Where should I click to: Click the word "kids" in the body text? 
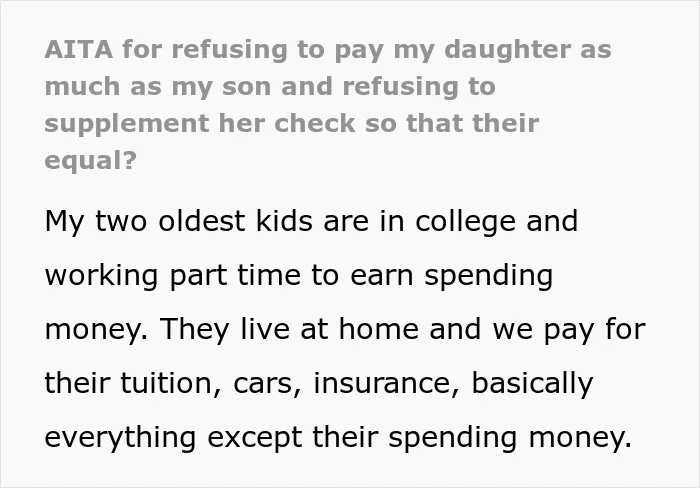(284, 221)
